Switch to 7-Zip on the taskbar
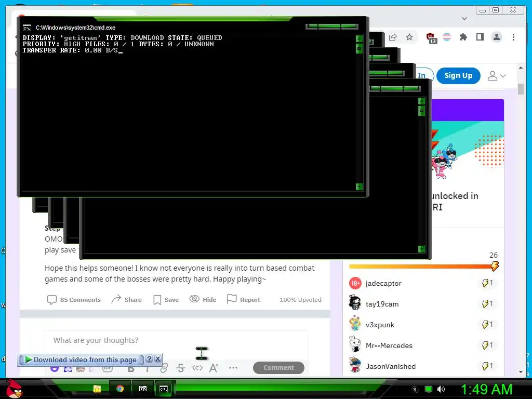This screenshot has height=399, width=532. 143,389
